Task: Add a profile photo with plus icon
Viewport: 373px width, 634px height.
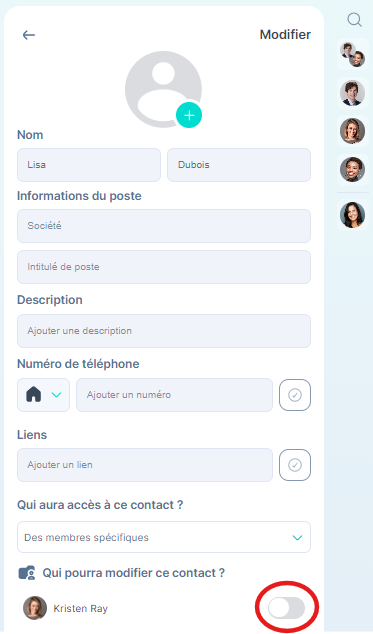Action: click(x=189, y=115)
